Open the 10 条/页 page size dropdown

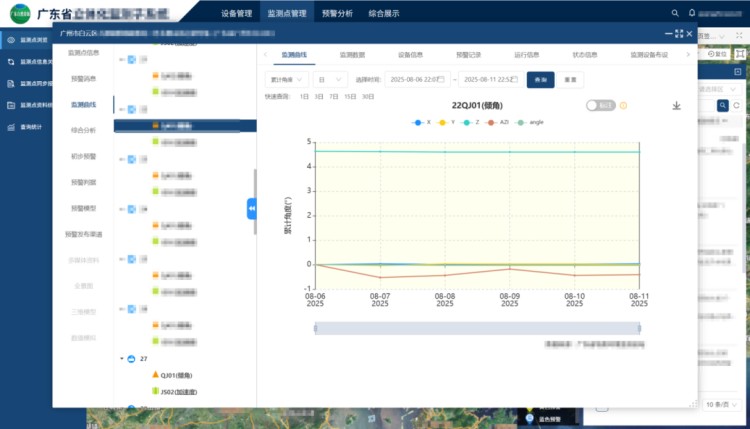click(x=721, y=405)
